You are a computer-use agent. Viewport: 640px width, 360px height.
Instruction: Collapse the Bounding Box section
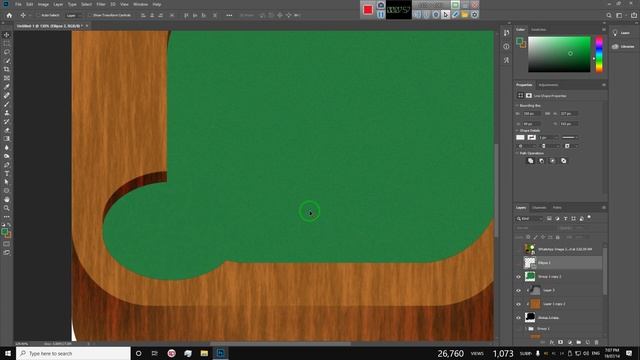[x=517, y=105]
